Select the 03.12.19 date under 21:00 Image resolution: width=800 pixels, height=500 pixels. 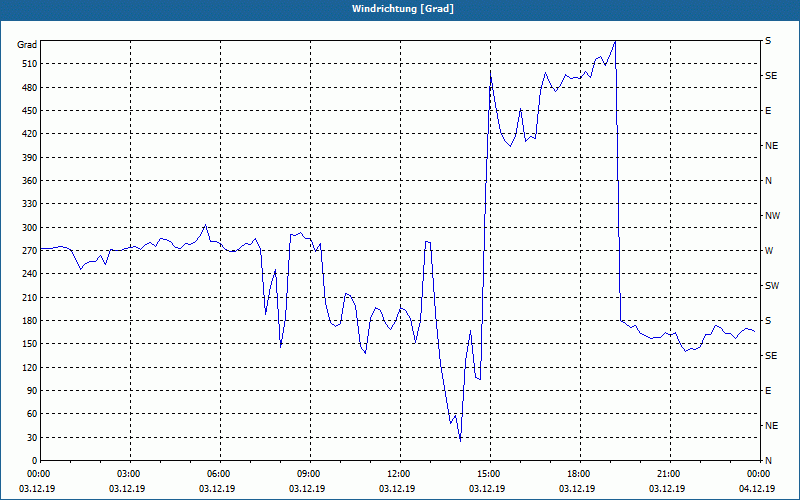pyautogui.click(x=667, y=489)
